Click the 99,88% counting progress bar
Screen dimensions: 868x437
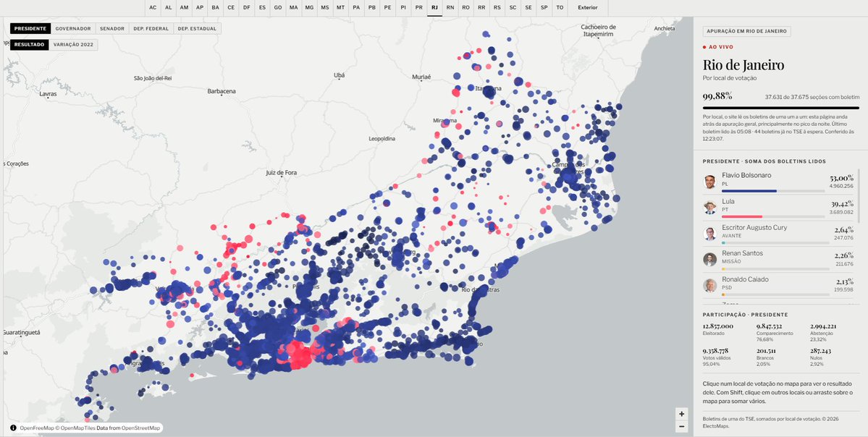tap(781, 108)
